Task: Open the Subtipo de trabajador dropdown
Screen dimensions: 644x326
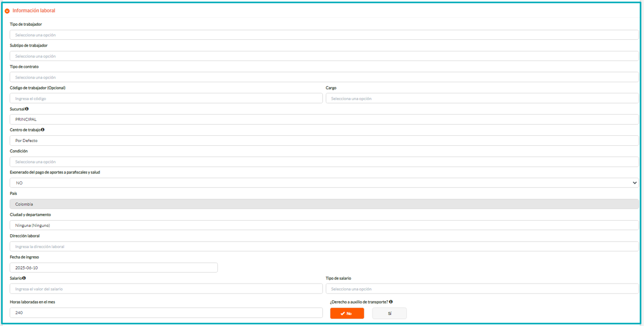Action: click(x=323, y=56)
